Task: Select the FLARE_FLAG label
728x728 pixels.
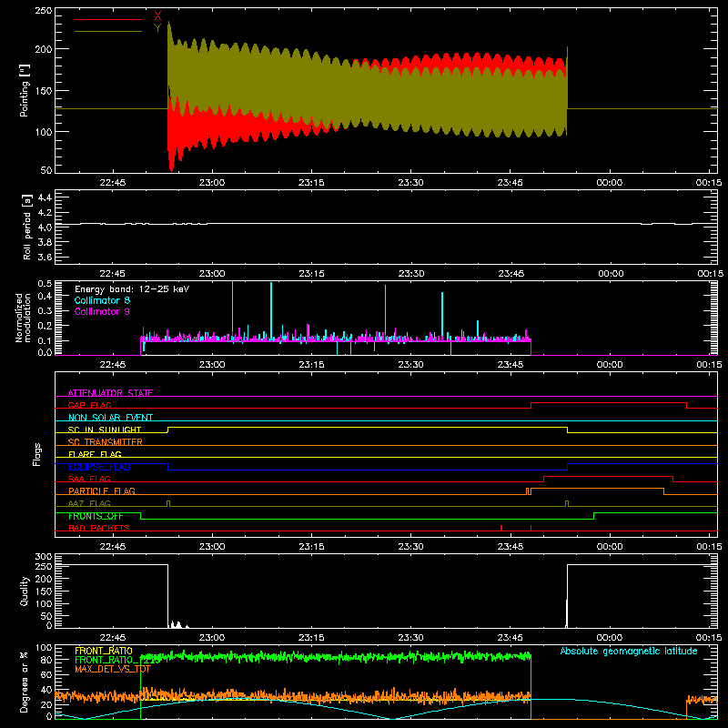Action: point(95,454)
